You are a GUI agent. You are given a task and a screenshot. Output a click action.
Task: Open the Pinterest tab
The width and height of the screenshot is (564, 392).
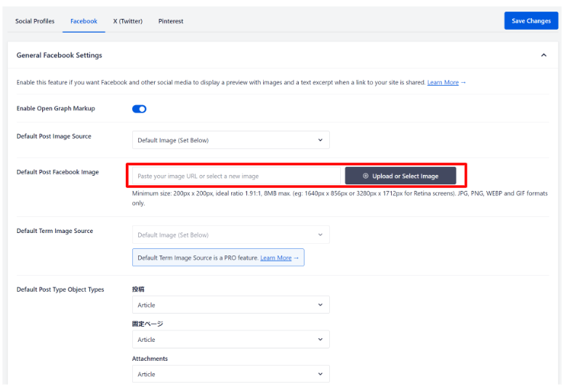pos(171,21)
